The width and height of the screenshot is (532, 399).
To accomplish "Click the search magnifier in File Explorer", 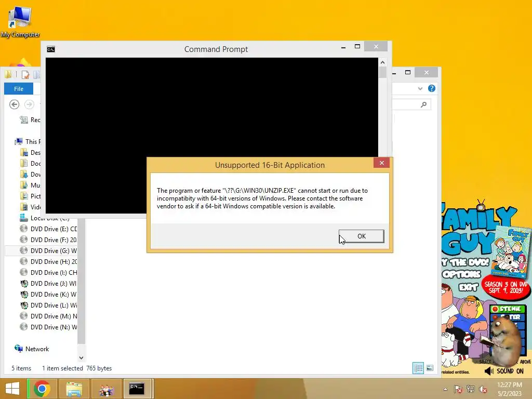I will tap(423, 104).
